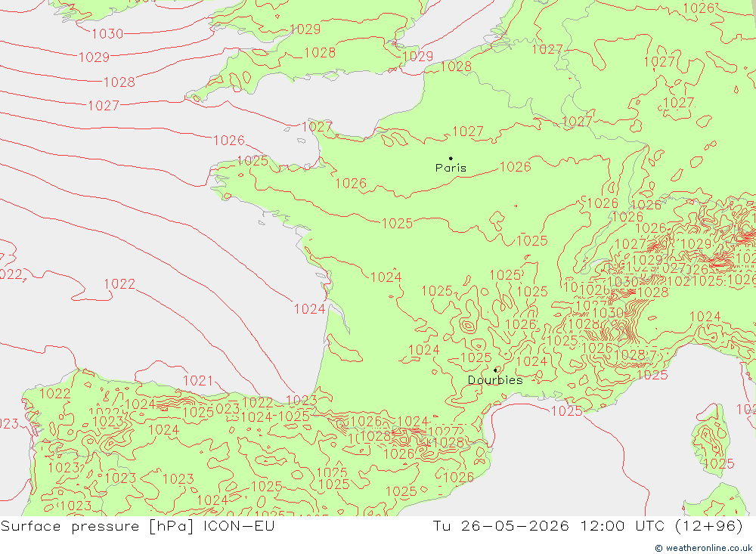Click the 1026 label right of Paris
756x554 pixels.
pos(516,167)
